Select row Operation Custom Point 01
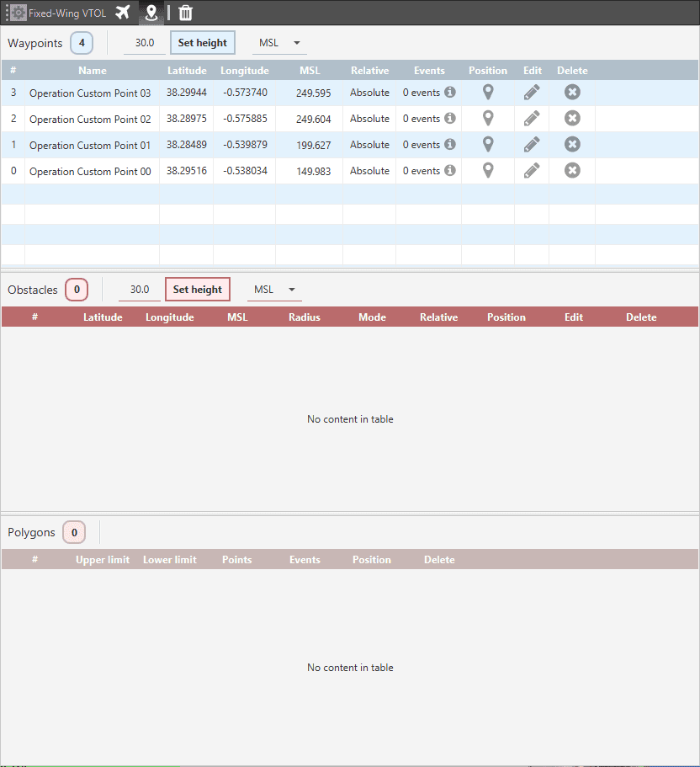The width and height of the screenshot is (700, 767). click(349, 145)
